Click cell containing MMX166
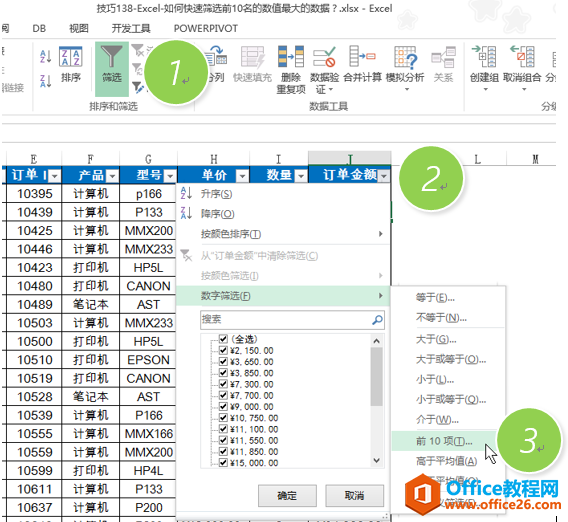 pos(148,434)
